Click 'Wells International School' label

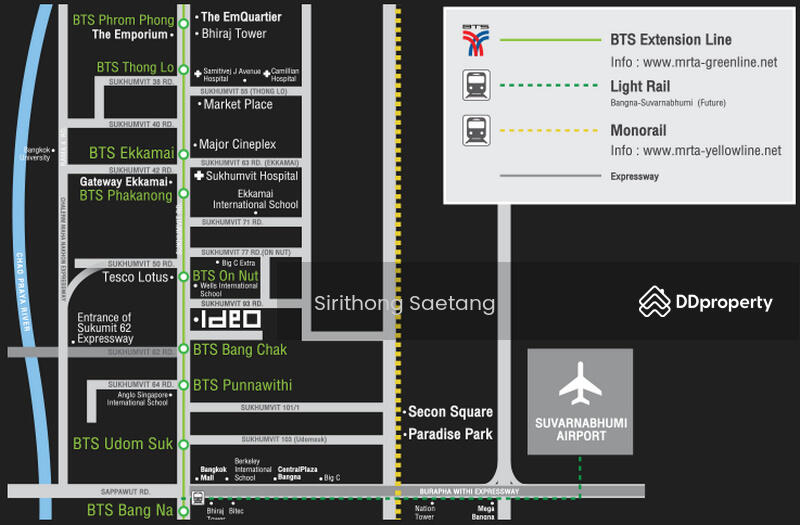[x=229, y=290]
